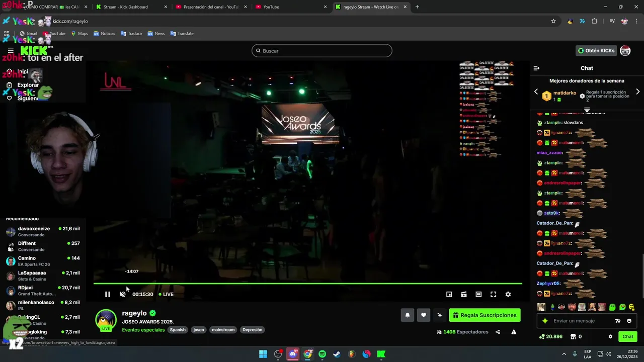Open Diffrent recommended channel

tap(43, 246)
